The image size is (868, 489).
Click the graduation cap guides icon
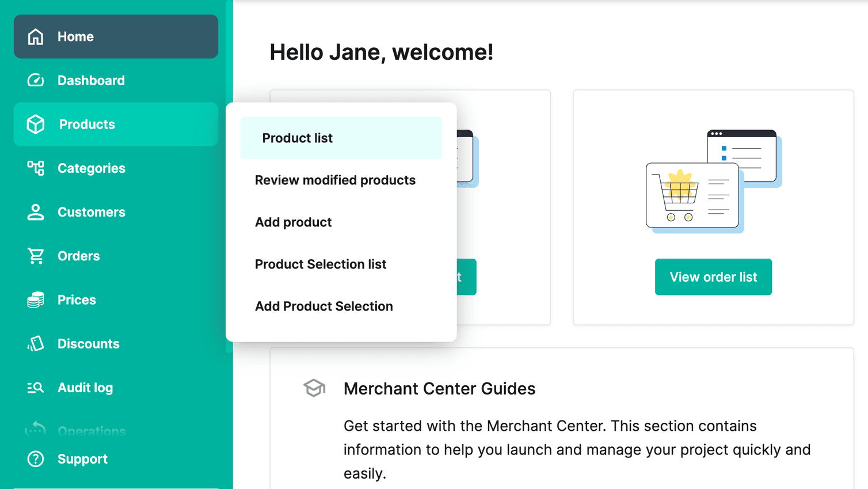[x=314, y=388]
